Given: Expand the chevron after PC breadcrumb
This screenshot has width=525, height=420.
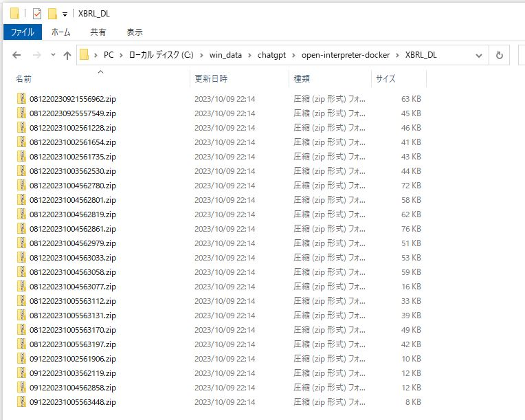Looking at the screenshot, I should click(121, 55).
